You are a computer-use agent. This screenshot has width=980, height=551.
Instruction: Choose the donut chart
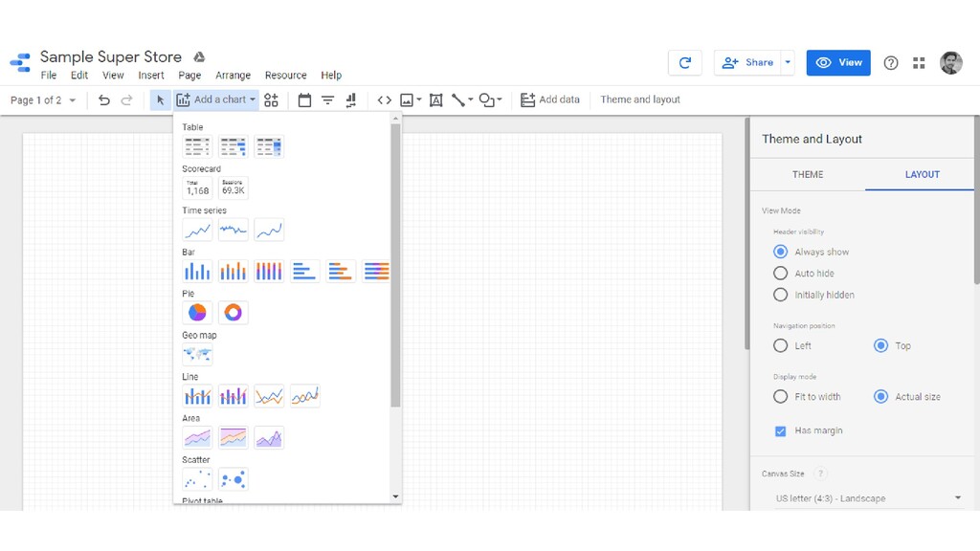[234, 313]
